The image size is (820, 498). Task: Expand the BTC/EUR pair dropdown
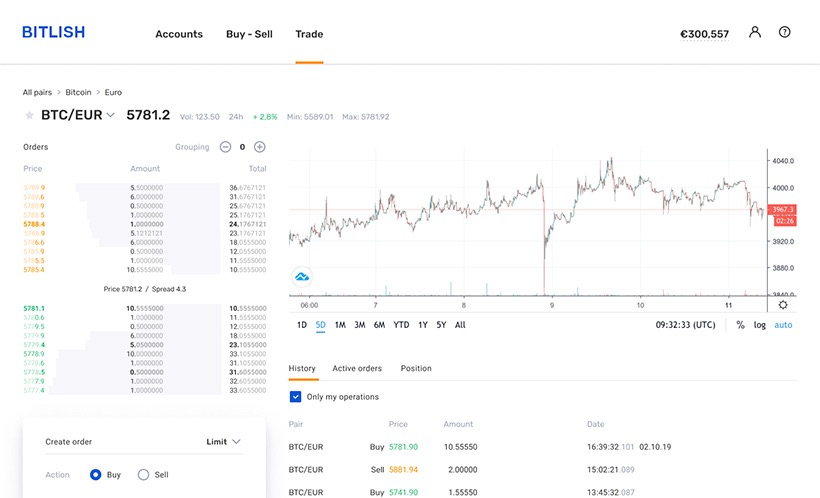click(111, 116)
